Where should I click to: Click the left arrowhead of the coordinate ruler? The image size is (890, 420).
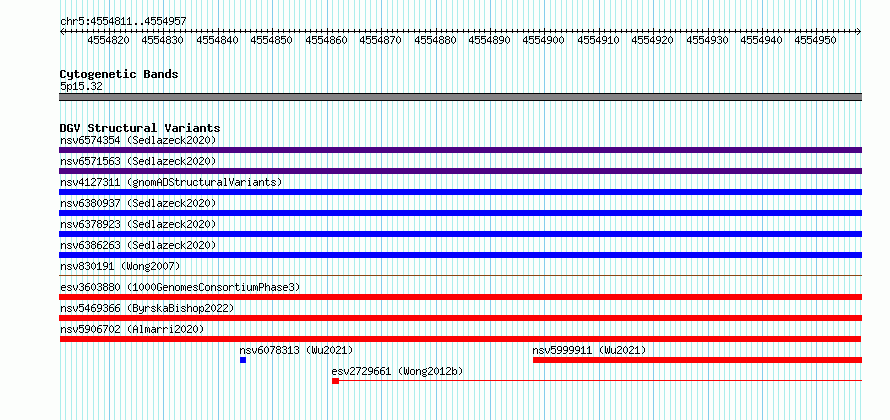point(62,32)
